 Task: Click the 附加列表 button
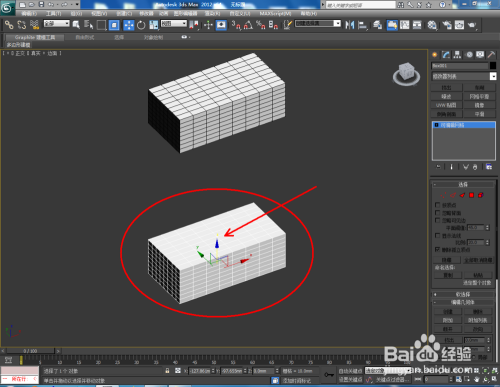[x=478, y=320]
